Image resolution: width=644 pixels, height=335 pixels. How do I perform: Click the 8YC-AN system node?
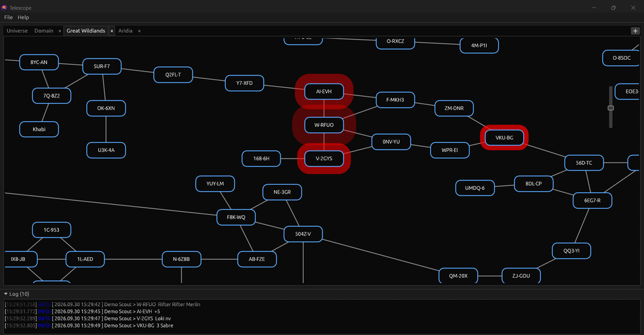[x=39, y=62]
